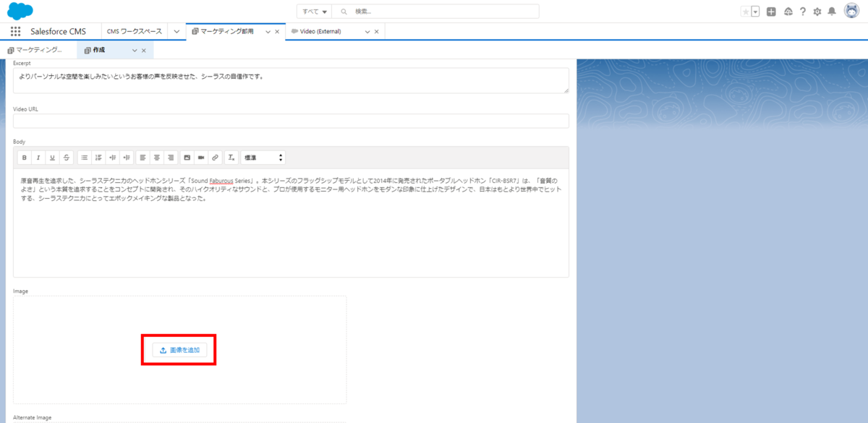
Task: Click the 画像を追加 upload button
Action: (179, 349)
